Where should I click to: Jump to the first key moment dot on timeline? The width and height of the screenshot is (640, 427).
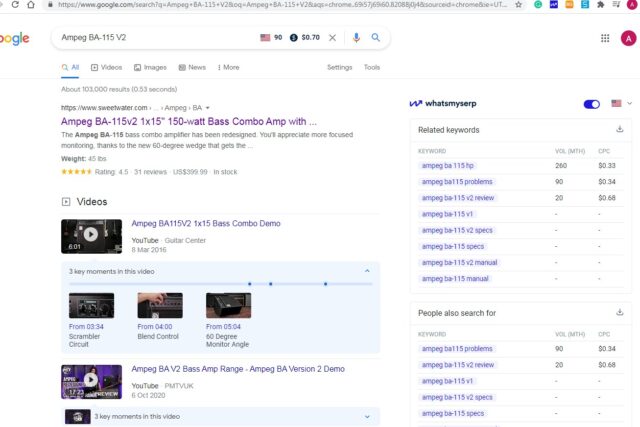pos(250,284)
